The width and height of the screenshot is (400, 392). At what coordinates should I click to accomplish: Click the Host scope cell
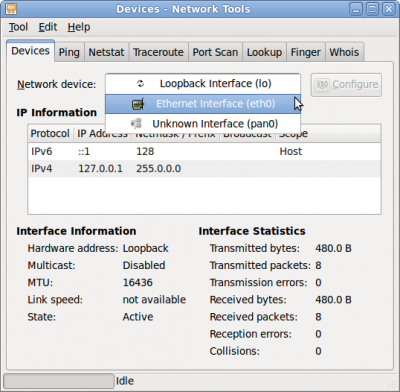click(291, 152)
